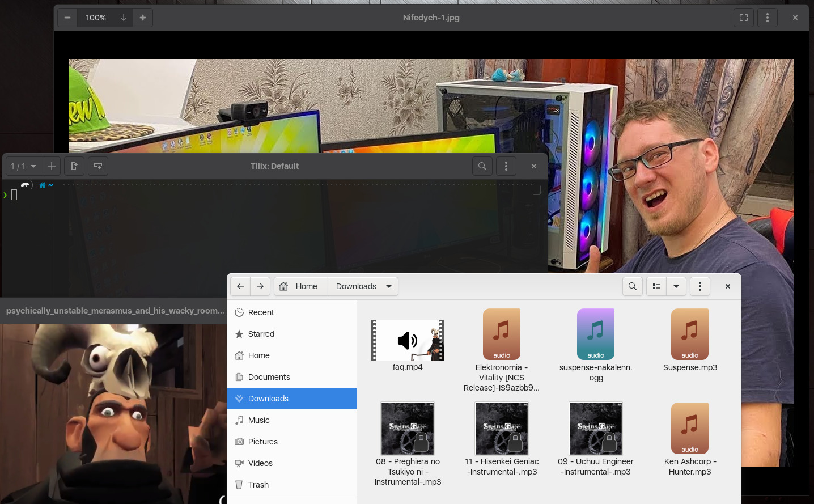Screen dimensions: 814x504
Task: Click the Home path bar button
Action: tap(300, 286)
